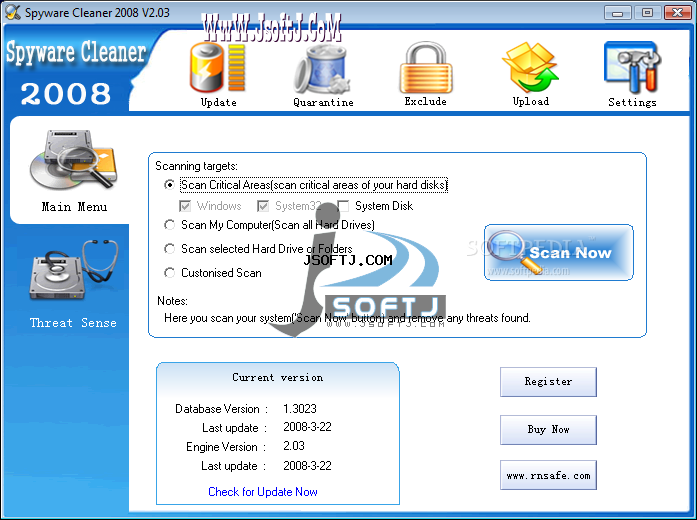Start scanning with Scan Now button
The height and width of the screenshot is (520, 697).
coord(559,252)
